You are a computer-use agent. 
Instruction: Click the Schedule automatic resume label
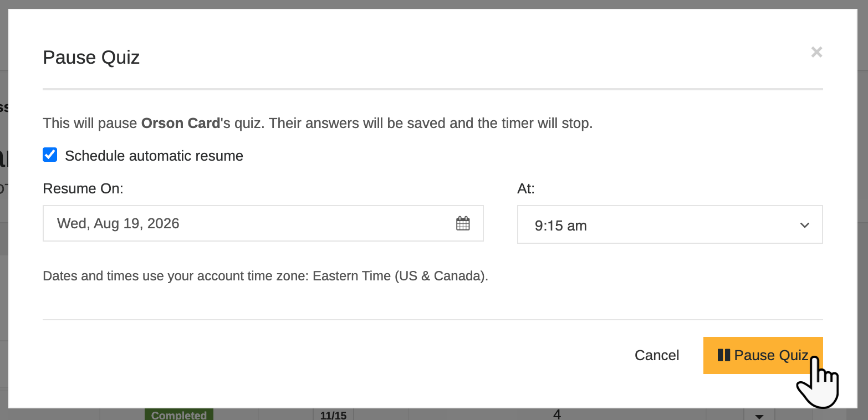pyautogui.click(x=154, y=156)
